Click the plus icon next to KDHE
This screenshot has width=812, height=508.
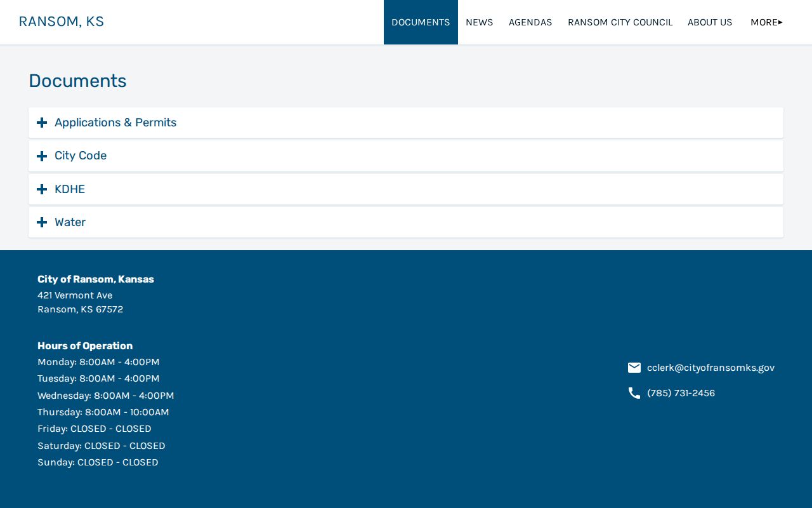(42, 189)
